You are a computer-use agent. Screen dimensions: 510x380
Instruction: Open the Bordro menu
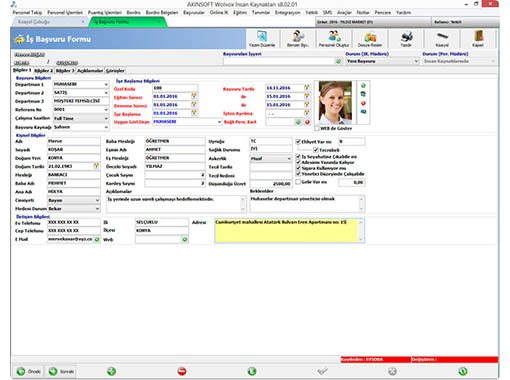[133, 12]
